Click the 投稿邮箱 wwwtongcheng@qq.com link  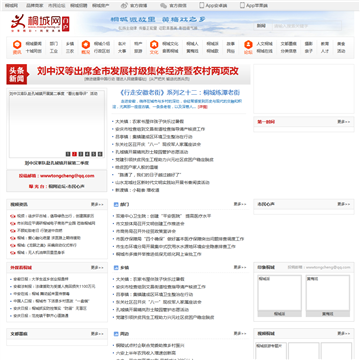pyautogui.click(x=56, y=176)
